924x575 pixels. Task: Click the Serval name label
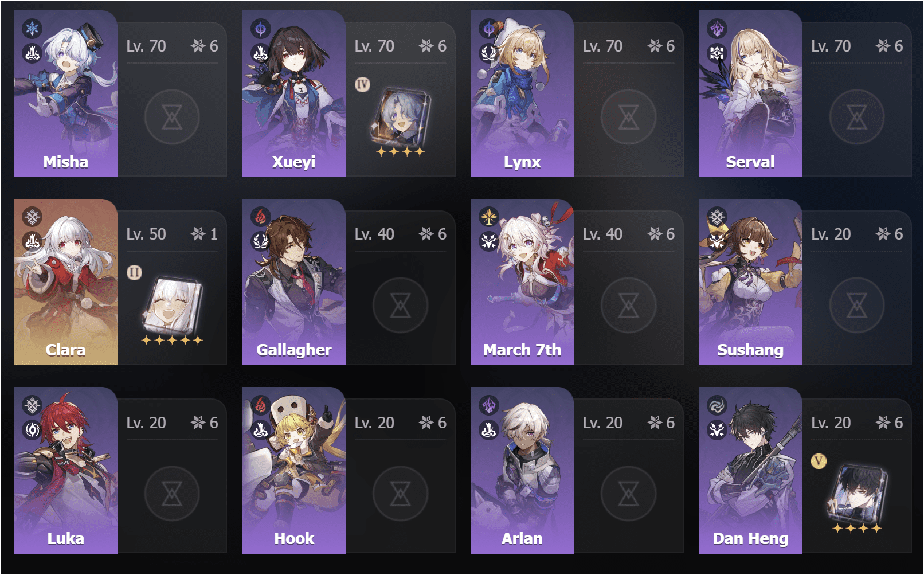(750, 162)
